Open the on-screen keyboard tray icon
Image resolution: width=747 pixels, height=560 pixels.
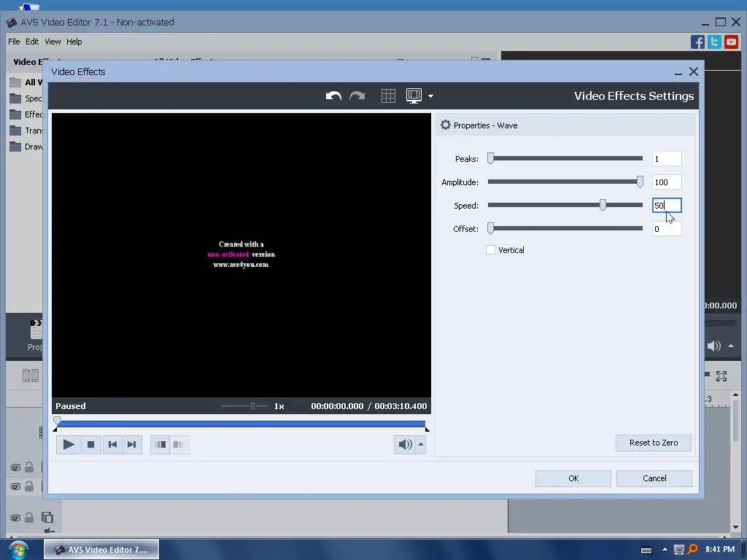click(646, 550)
